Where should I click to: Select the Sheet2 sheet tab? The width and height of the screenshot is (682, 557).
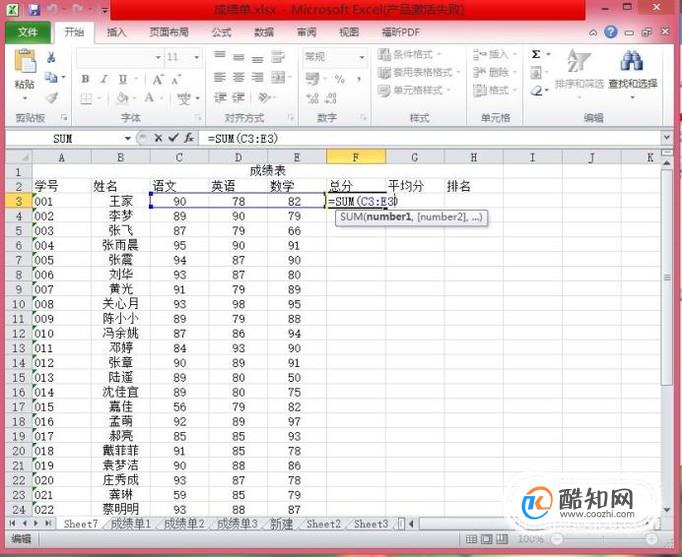pyautogui.click(x=323, y=524)
